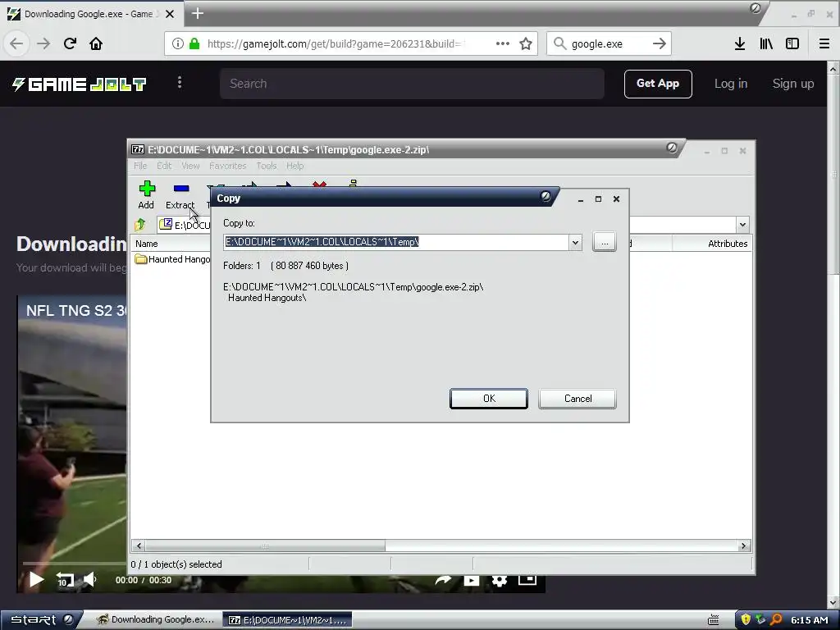
Task: Click the Get App button
Action: coord(658,84)
